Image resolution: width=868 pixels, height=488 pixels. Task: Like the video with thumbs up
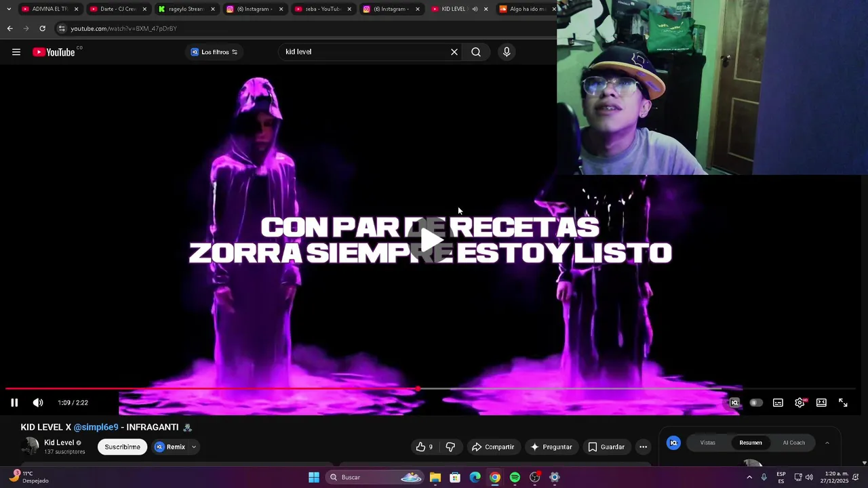click(425, 447)
